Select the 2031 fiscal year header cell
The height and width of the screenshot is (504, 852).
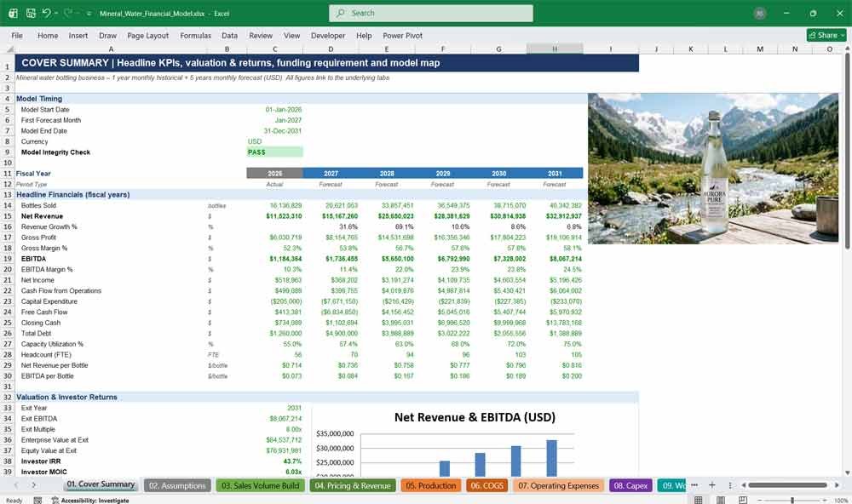pos(555,174)
